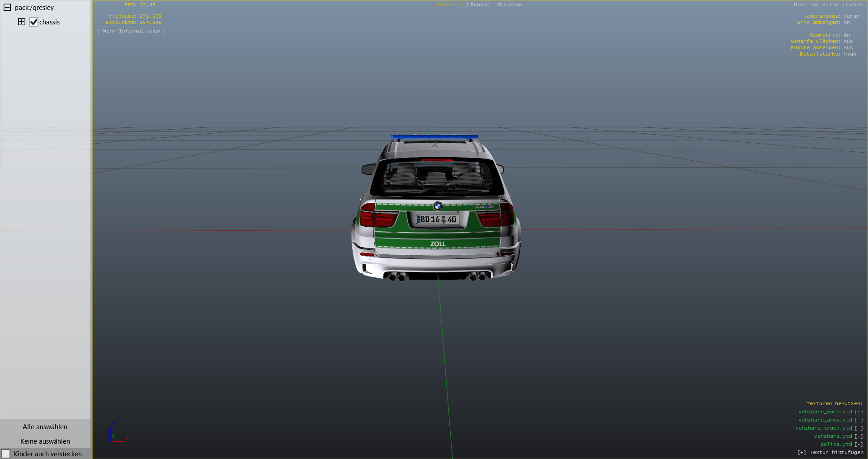Remove the vehshare_worn.ytd texture with [-]
Viewport: 868px width, 459px height.
[859, 412]
